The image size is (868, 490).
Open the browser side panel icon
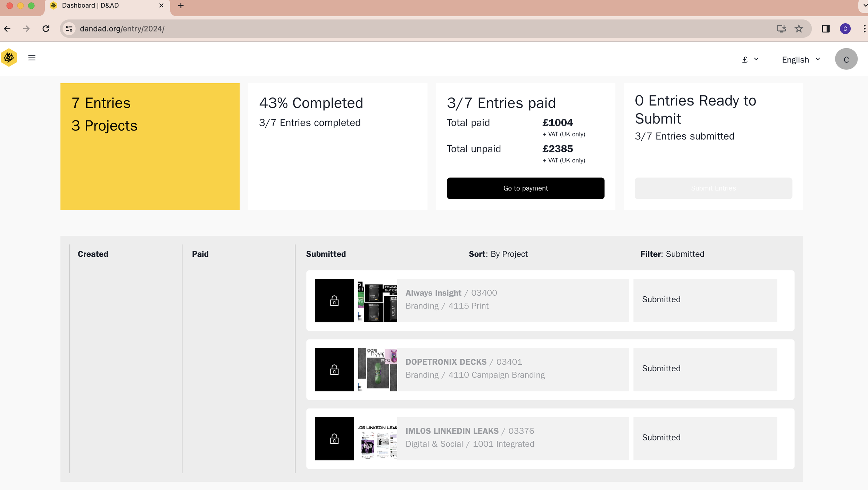pos(826,29)
